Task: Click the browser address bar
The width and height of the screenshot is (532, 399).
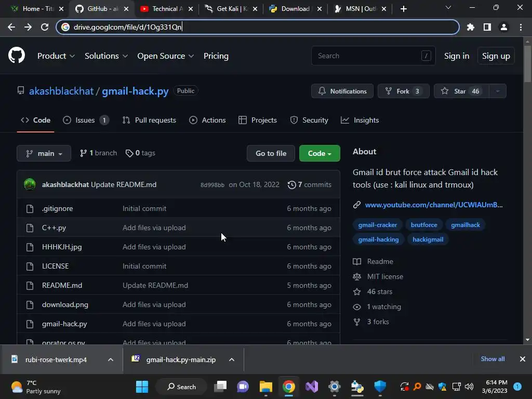Action: (258, 27)
